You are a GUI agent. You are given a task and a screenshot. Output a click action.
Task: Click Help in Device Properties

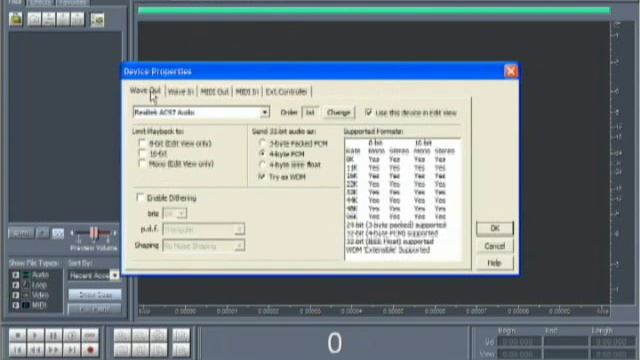click(x=494, y=263)
